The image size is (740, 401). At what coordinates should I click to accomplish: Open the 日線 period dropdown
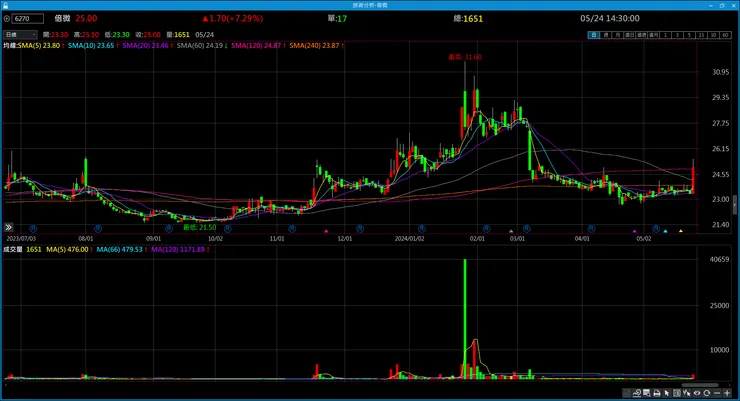(x=20, y=34)
